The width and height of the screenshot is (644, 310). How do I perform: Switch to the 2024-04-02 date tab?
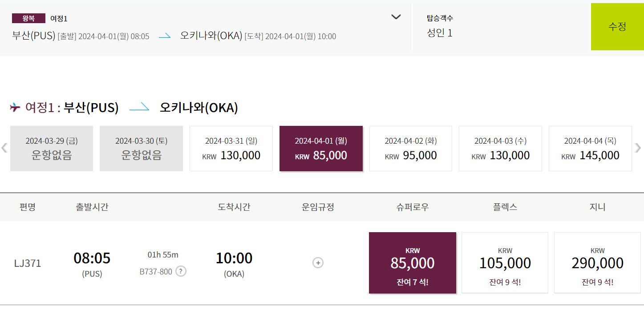[x=410, y=148]
